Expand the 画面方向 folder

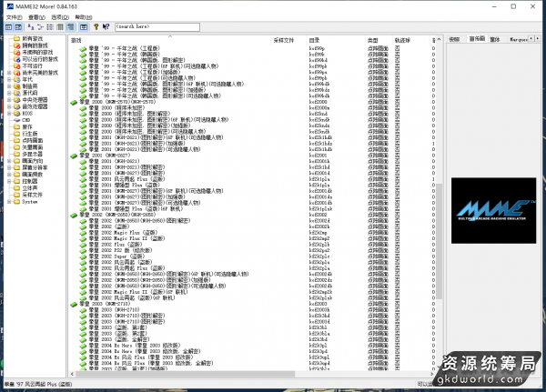click(9, 161)
